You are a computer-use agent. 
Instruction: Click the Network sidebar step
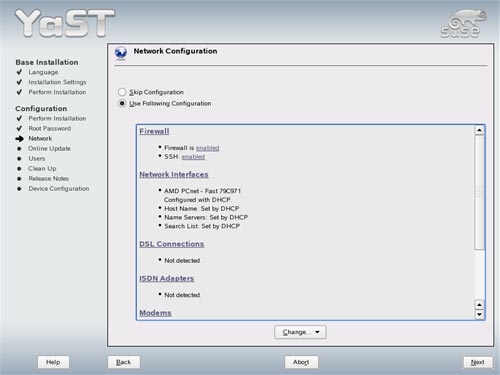coord(40,139)
